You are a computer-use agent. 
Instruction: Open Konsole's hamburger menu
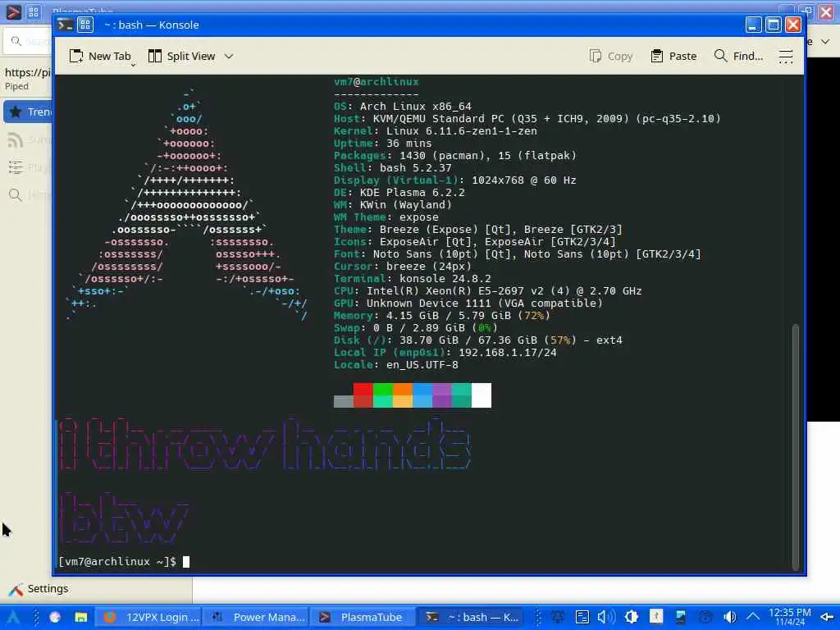(785, 57)
